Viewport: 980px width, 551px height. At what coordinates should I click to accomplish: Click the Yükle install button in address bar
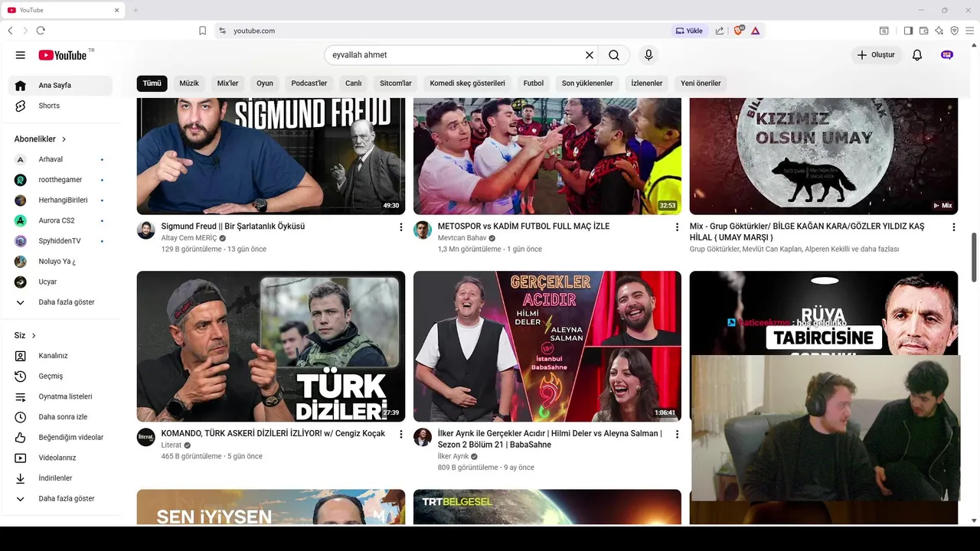point(689,31)
